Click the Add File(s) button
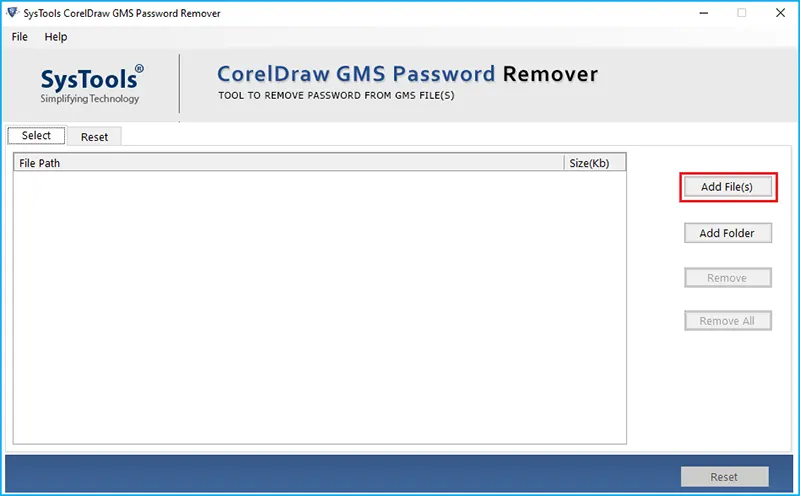 pyautogui.click(x=727, y=187)
